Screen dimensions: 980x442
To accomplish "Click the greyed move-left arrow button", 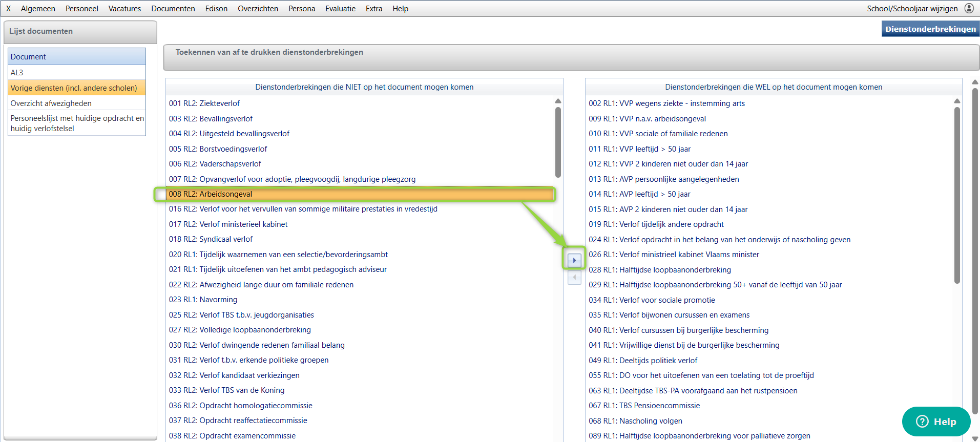I will pyautogui.click(x=574, y=278).
